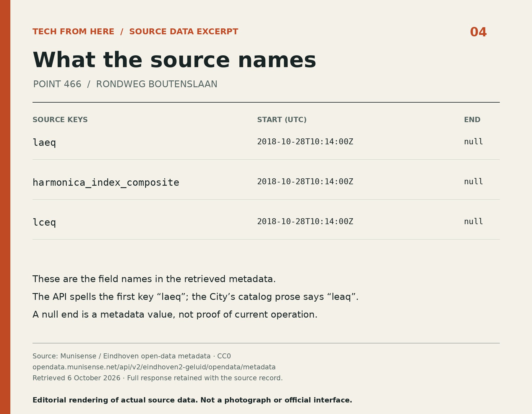Click the start timestamp in the harmonica_index_composite row

305,182
